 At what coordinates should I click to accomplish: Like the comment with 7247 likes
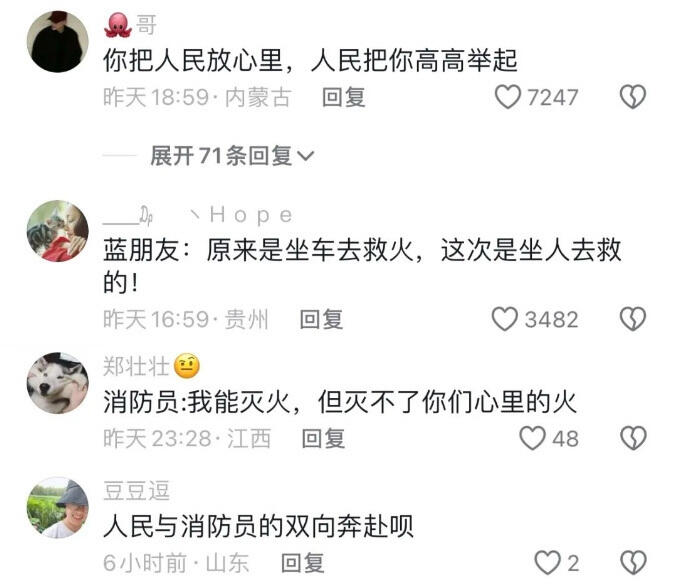pos(508,97)
